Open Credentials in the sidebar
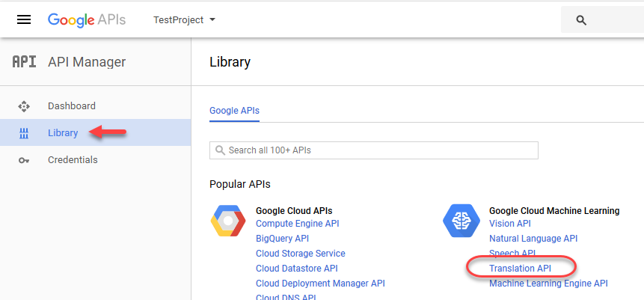The height and width of the screenshot is (300, 644). point(73,160)
